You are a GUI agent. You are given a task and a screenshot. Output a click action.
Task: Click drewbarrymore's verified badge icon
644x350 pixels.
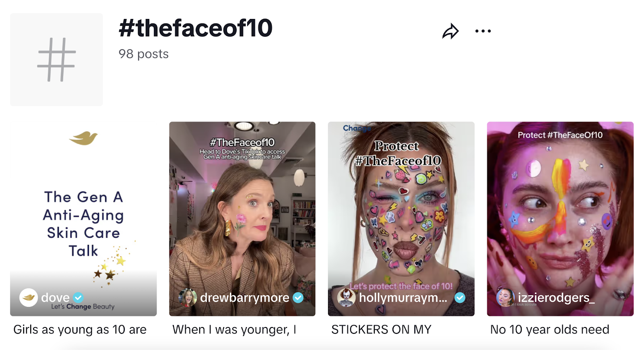coord(297,298)
